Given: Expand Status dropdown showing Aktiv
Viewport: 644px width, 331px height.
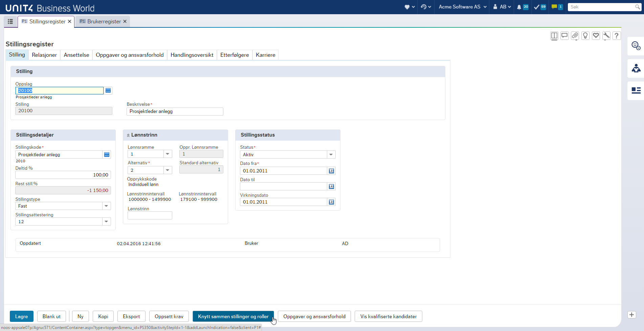Looking at the screenshot, I should [331, 155].
